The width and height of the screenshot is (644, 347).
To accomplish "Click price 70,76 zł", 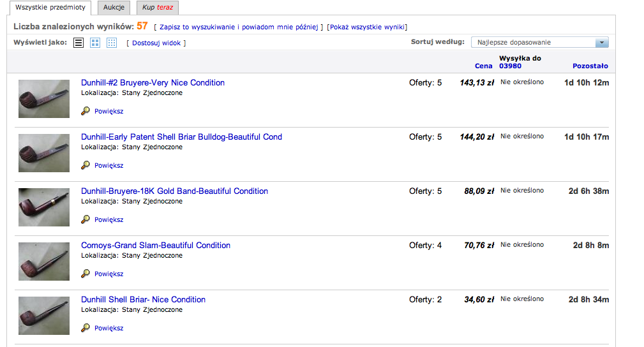I will point(479,245).
